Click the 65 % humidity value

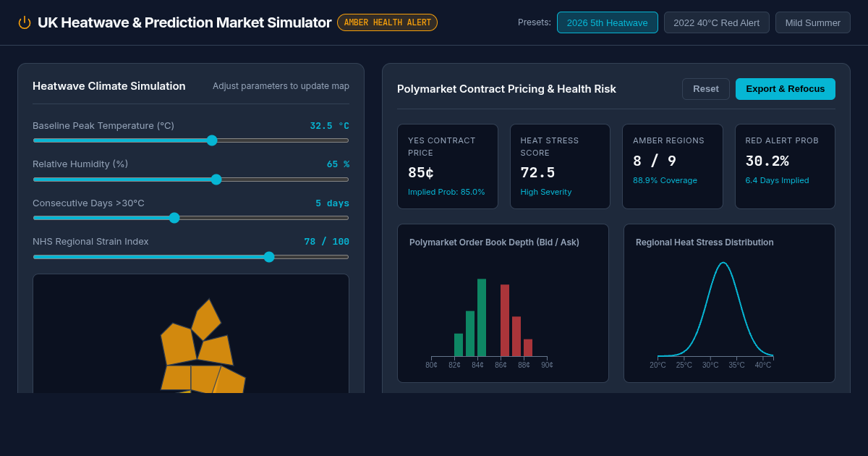[338, 164]
